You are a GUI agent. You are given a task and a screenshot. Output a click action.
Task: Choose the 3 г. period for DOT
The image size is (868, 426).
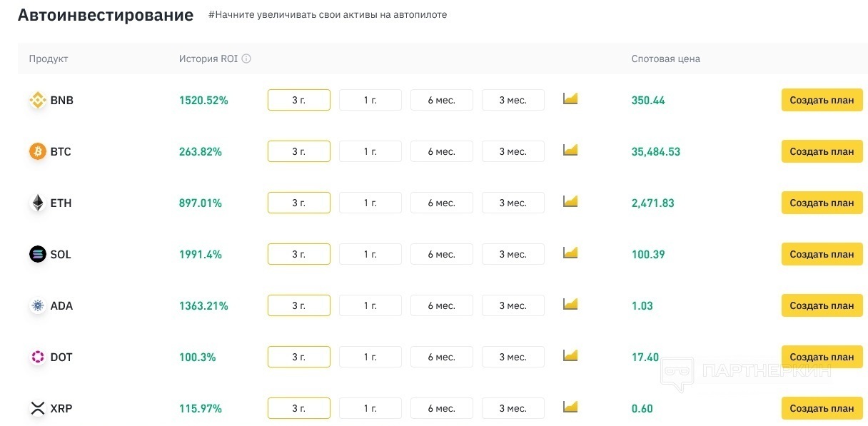click(298, 357)
